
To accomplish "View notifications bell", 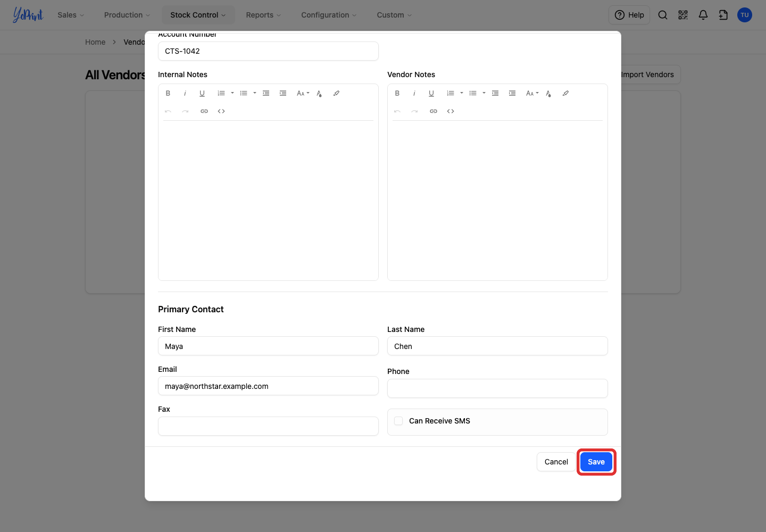I will click(x=703, y=15).
